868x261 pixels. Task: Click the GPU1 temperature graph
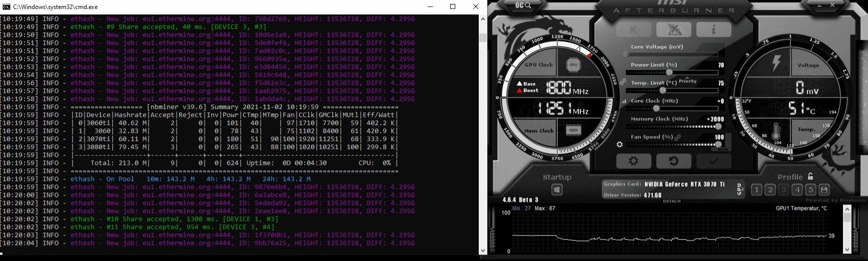[669, 232]
